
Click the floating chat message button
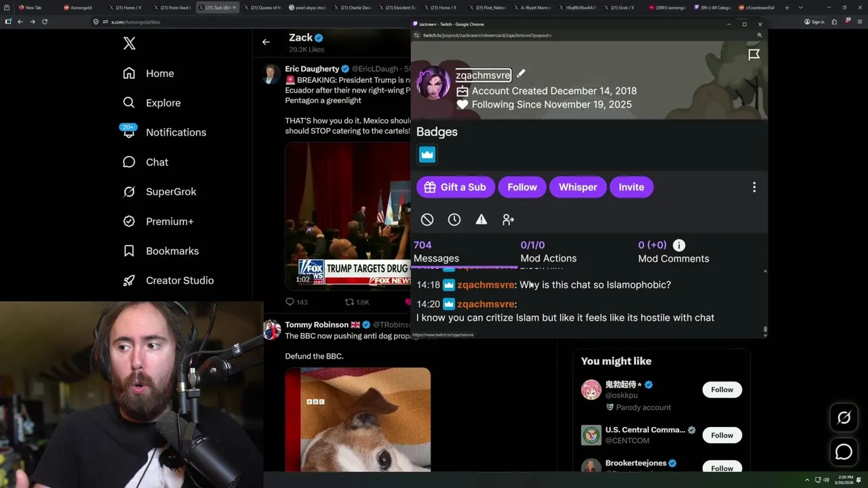(844, 451)
